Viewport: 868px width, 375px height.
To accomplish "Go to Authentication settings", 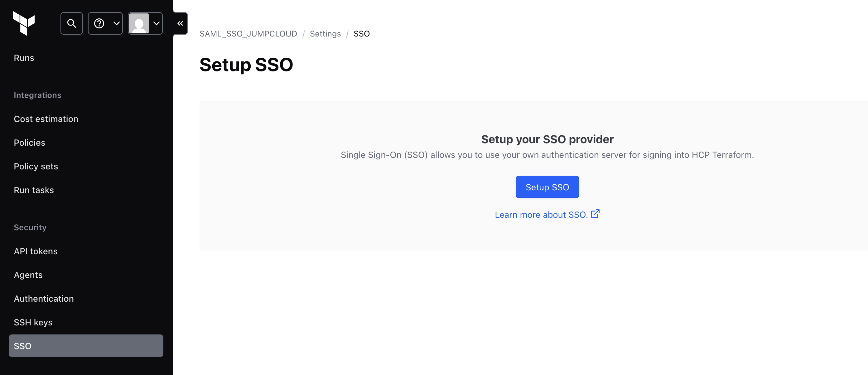I will [43, 298].
